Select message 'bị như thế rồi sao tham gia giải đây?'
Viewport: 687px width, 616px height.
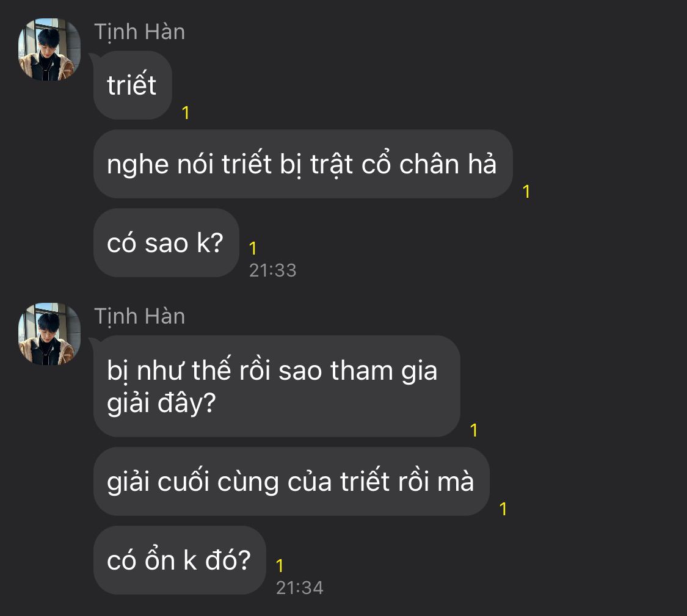point(277,386)
